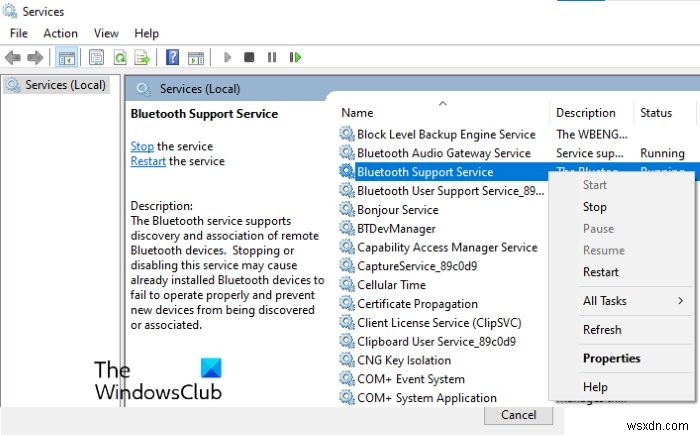Choose Help in the context menu
The height and width of the screenshot is (436, 700).
pyautogui.click(x=595, y=387)
